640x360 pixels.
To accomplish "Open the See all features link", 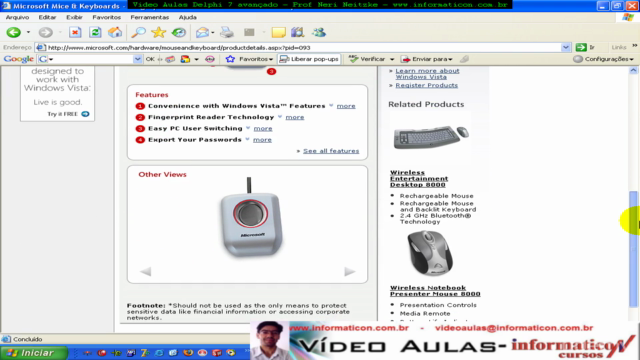I will (x=331, y=151).
